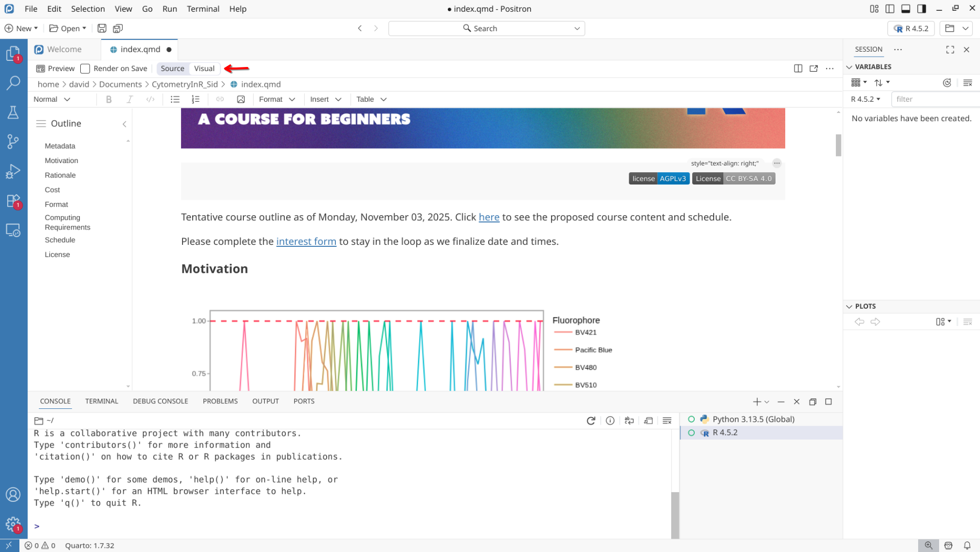The height and width of the screenshot is (552, 980).
Task: Open the Explorer icon in activity bar
Action: [x=13, y=53]
